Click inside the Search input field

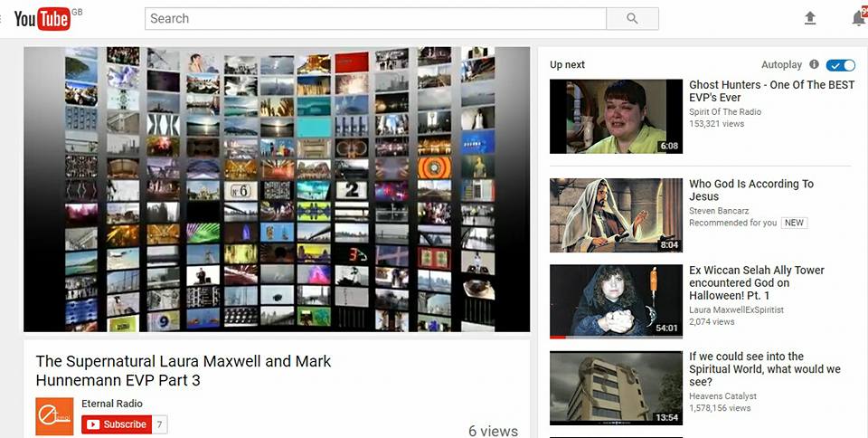coord(375,18)
